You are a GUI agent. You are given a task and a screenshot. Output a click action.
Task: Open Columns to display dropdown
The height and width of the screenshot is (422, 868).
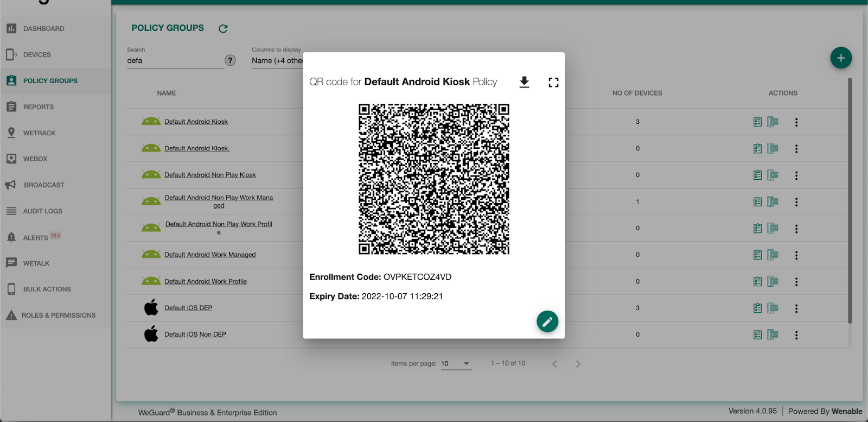277,61
